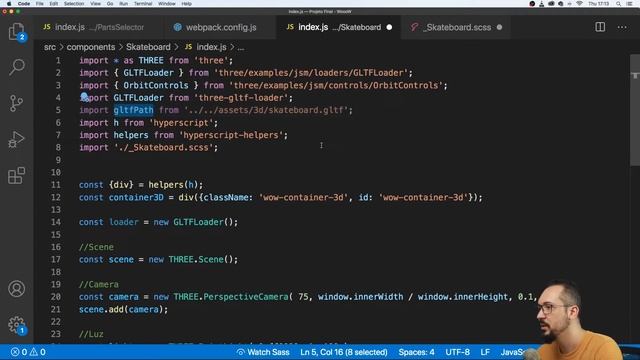This screenshot has width=640, height=360.
Task: Open the Terminal menu
Action: click(143, 4)
